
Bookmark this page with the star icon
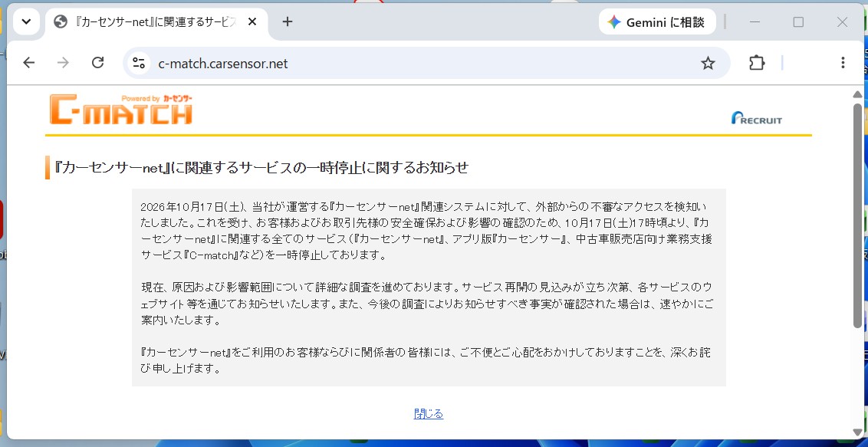click(x=708, y=63)
